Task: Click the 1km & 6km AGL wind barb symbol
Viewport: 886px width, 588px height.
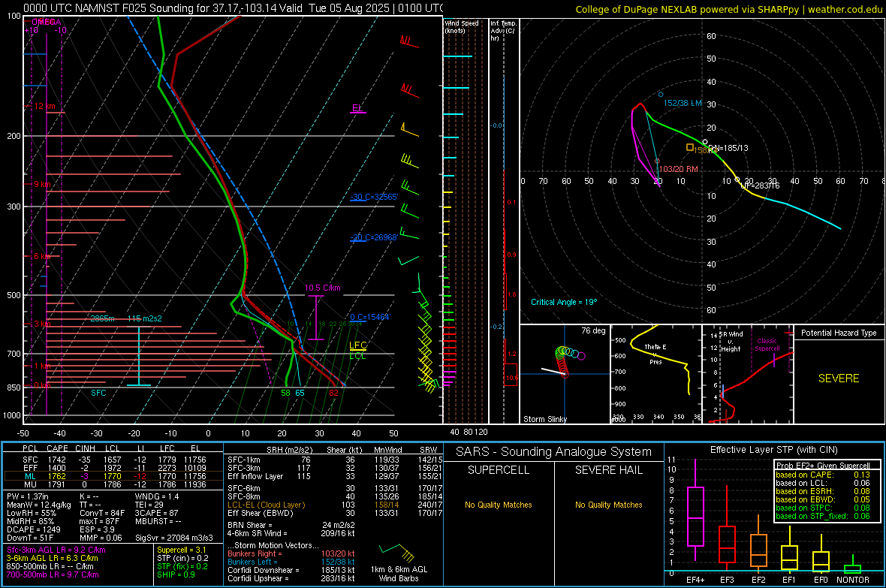Action: 397,553
